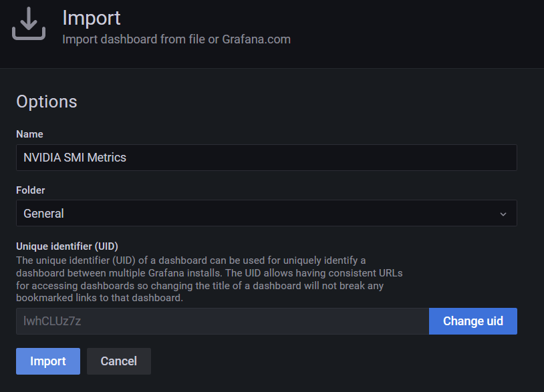Click the Import download icon in header
Image resolution: width=544 pixels, height=392 pixels.
[29, 23]
